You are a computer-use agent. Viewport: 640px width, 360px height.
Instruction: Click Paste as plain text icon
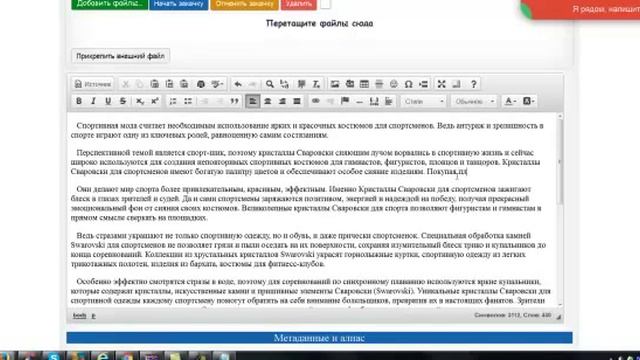coord(169,84)
